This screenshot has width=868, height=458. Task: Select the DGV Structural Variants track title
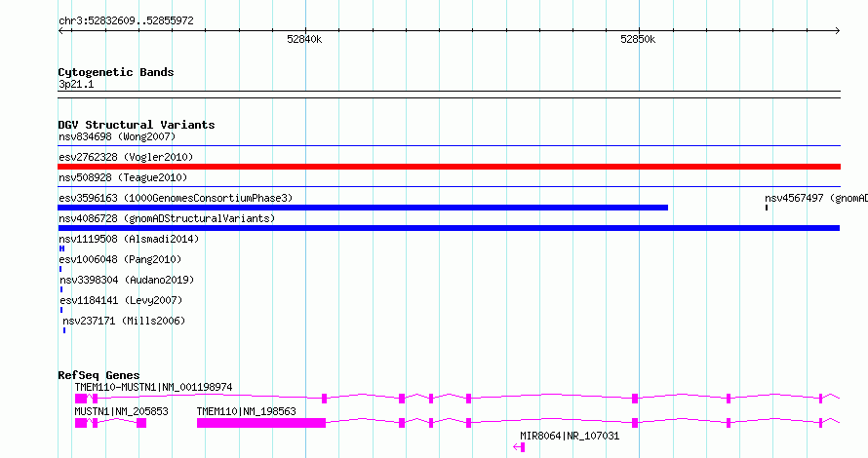pos(137,125)
